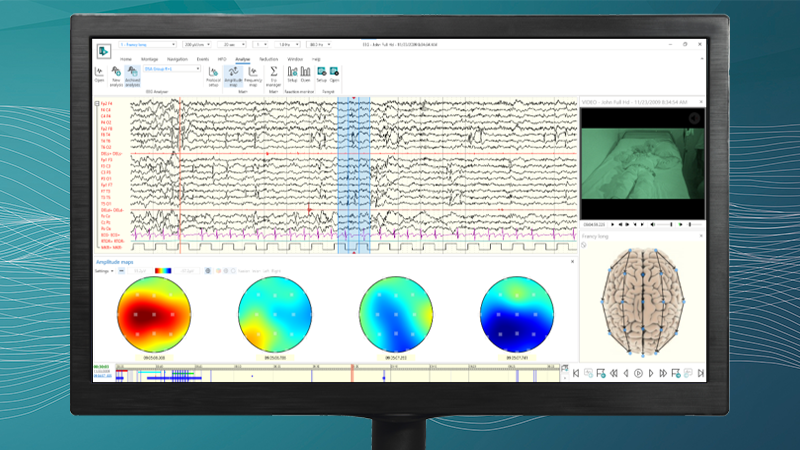Image resolution: width=800 pixels, height=450 pixels.
Task: Open Archived analysis
Action: point(132,76)
